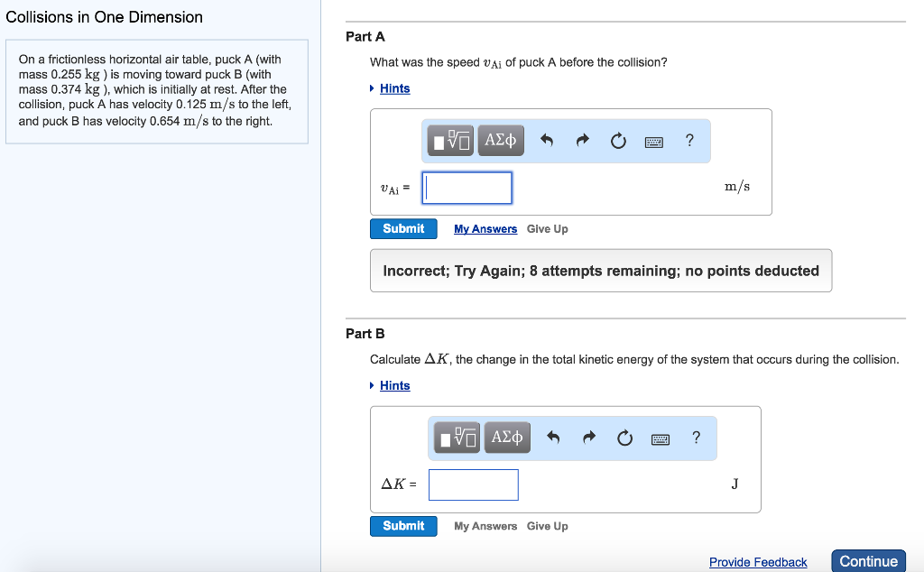
Task: Click the ΔK answer input field
Action: tap(474, 484)
